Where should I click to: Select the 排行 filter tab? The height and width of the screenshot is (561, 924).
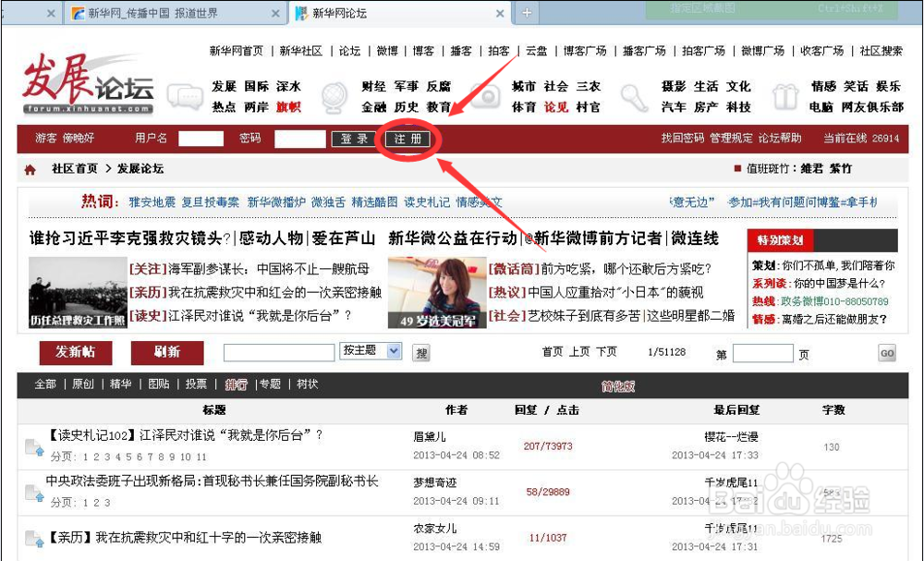pyautogui.click(x=237, y=384)
